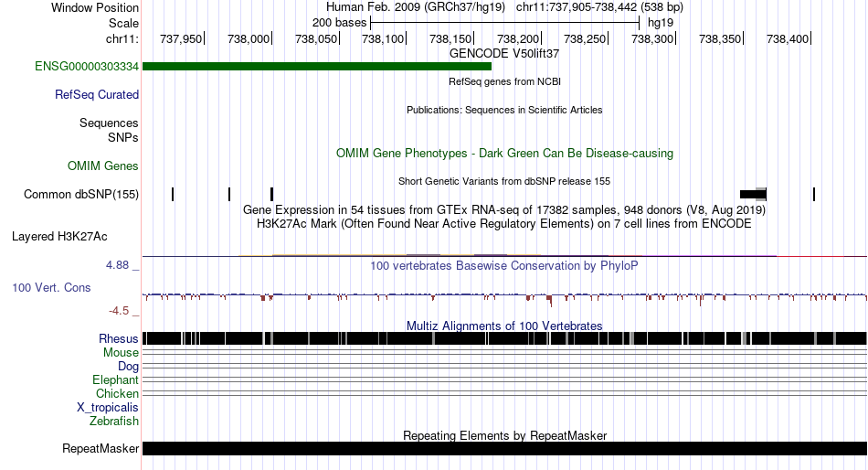
Task: Click the hg19 label beside scale bar
Action: click(661, 23)
